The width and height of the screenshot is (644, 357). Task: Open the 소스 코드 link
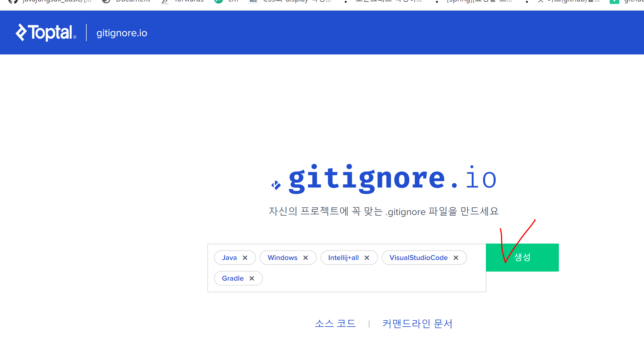tap(335, 324)
